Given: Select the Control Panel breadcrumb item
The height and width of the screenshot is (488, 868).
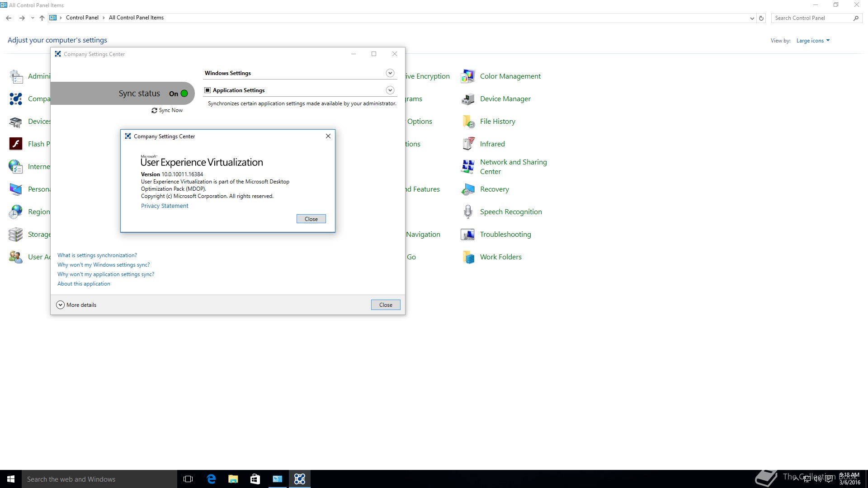Looking at the screenshot, I should coord(82,18).
